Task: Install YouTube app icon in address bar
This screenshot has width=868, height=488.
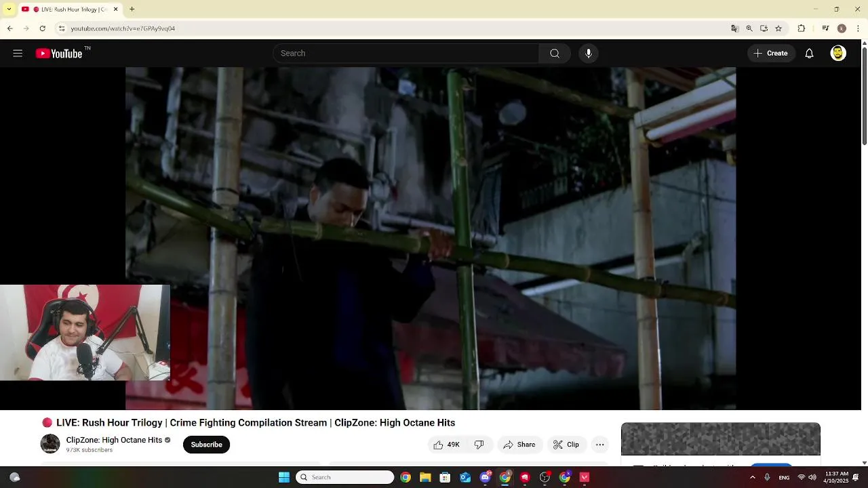Action: [764, 28]
